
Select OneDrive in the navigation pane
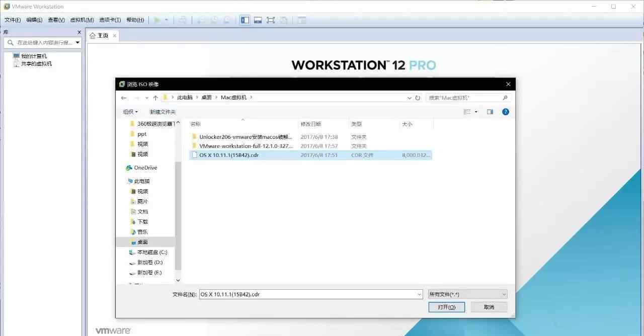tap(145, 167)
